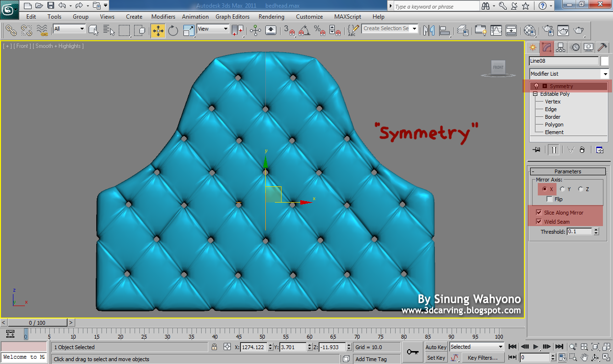The height and width of the screenshot is (364, 613).
Task: Activate Bind to Space Warp tool
Action: [x=42, y=31]
